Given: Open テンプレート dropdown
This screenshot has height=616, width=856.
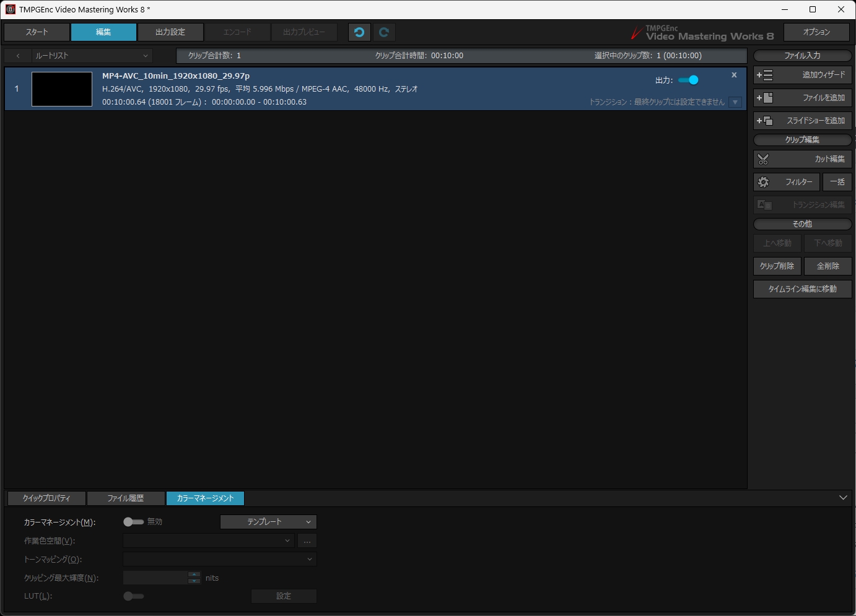Looking at the screenshot, I should 268,522.
